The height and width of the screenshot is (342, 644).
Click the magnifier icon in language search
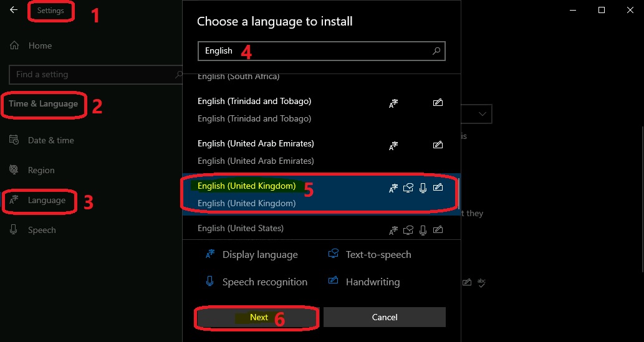436,51
